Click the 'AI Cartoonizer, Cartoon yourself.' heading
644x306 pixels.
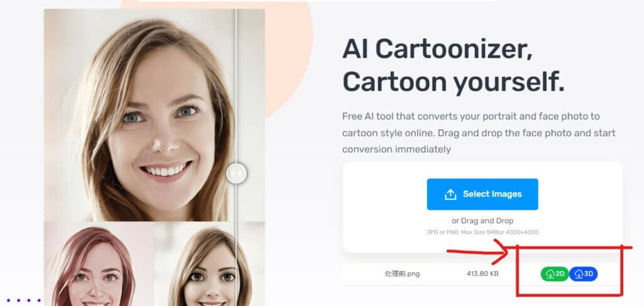point(453,65)
